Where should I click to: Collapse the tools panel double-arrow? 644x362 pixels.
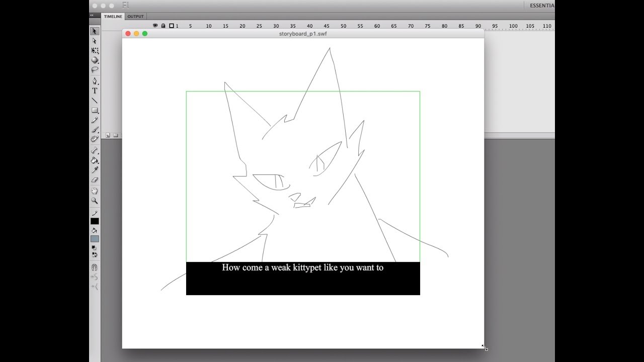[92, 16]
